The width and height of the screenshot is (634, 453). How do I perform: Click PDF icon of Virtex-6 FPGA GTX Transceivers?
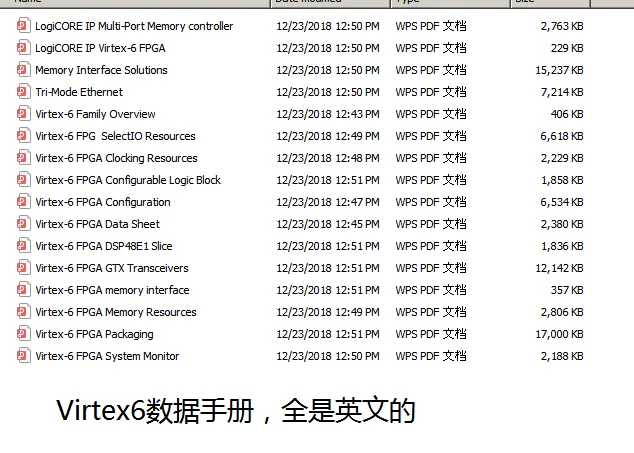tap(23, 268)
